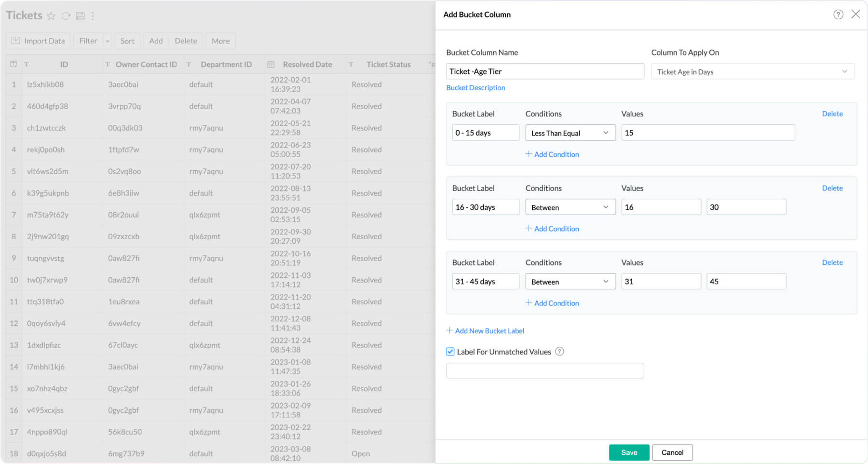Open the Between dropdown for 16 - 30 days

tap(570, 207)
